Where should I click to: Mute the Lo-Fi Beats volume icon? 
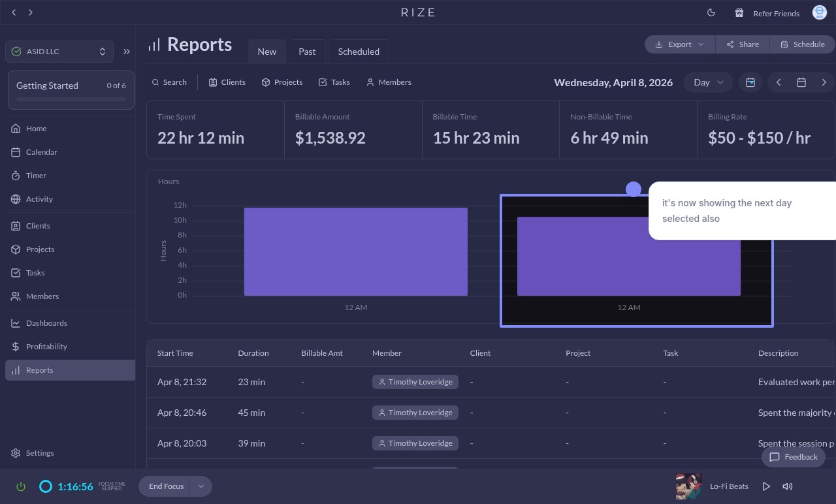tap(788, 486)
